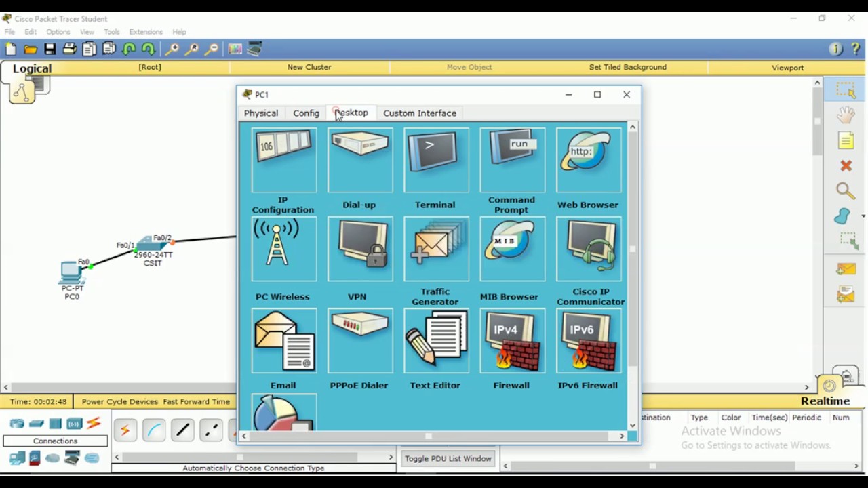Switch to the Physical tab in PC1
The image size is (868, 488).
(261, 113)
